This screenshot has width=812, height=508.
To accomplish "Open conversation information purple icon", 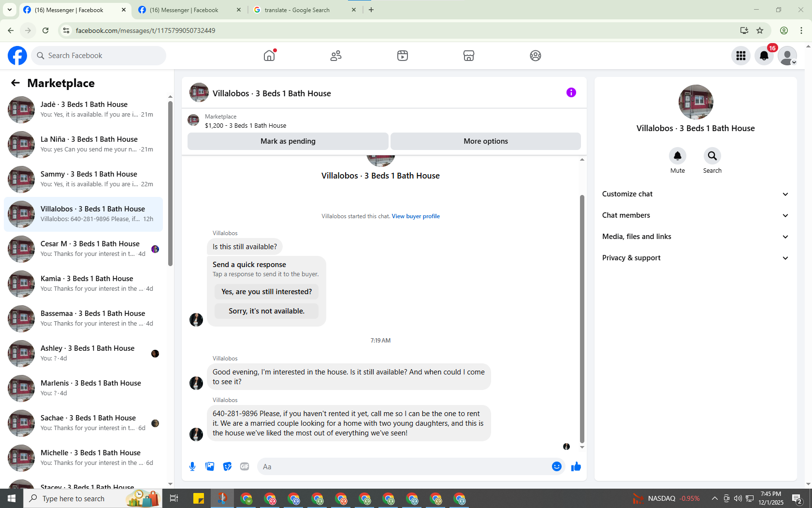I will [x=571, y=92].
